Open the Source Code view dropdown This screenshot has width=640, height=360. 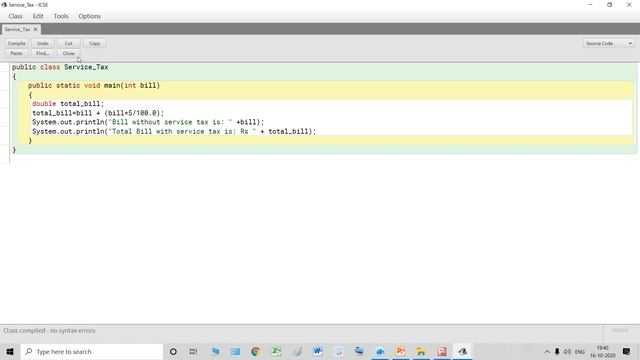click(x=609, y=43)
